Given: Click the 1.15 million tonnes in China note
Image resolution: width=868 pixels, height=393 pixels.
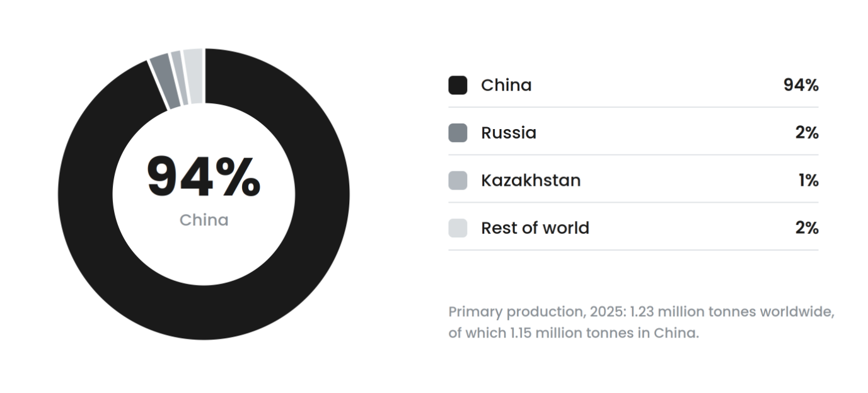Looking at the screenshot, I should [x=574, y=333].
